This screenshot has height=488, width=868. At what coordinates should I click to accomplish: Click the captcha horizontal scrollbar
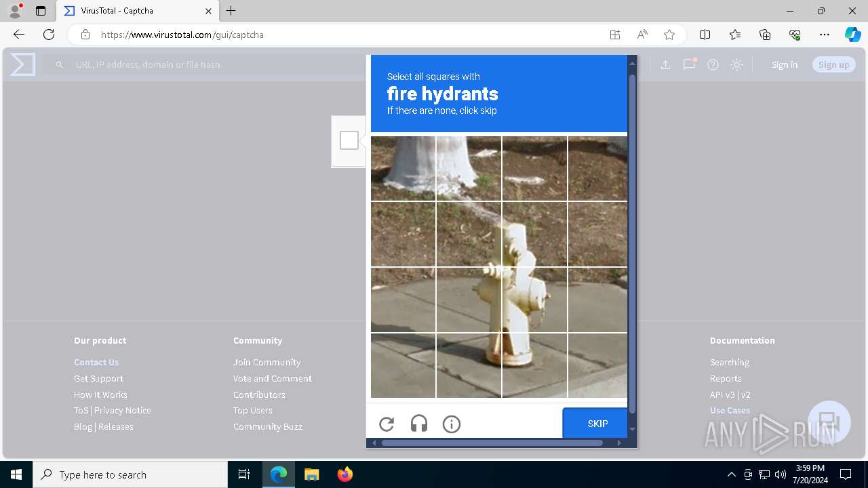[492, 443]
